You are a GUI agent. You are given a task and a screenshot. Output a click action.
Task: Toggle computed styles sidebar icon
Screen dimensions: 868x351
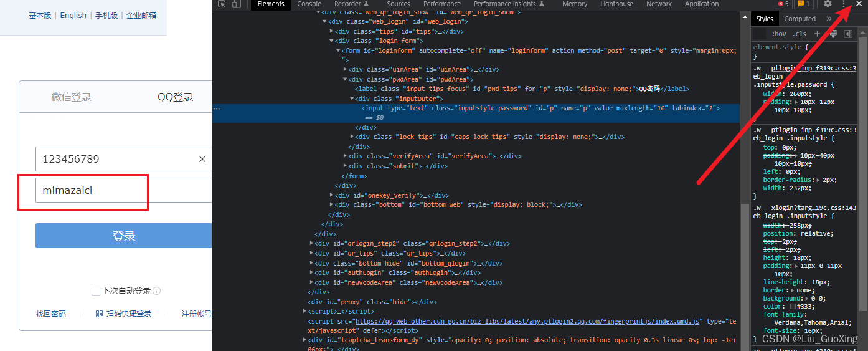click(x=847, y=34)
